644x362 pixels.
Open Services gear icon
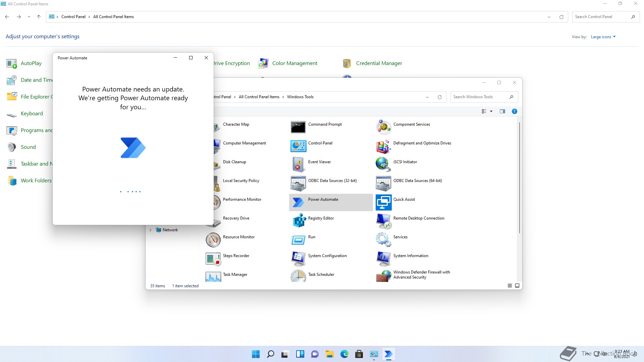pos(383,240)
